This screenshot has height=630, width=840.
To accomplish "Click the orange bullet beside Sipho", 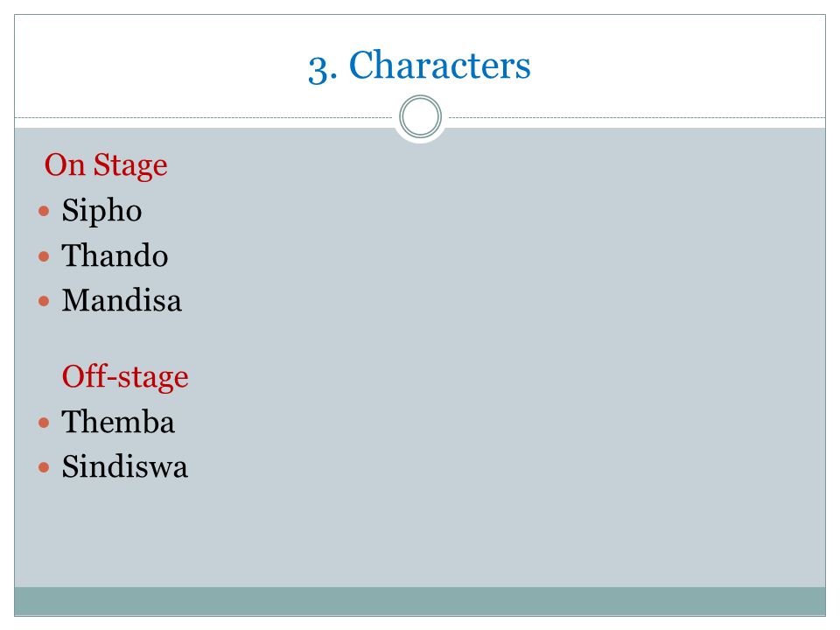I will [44, 211].
